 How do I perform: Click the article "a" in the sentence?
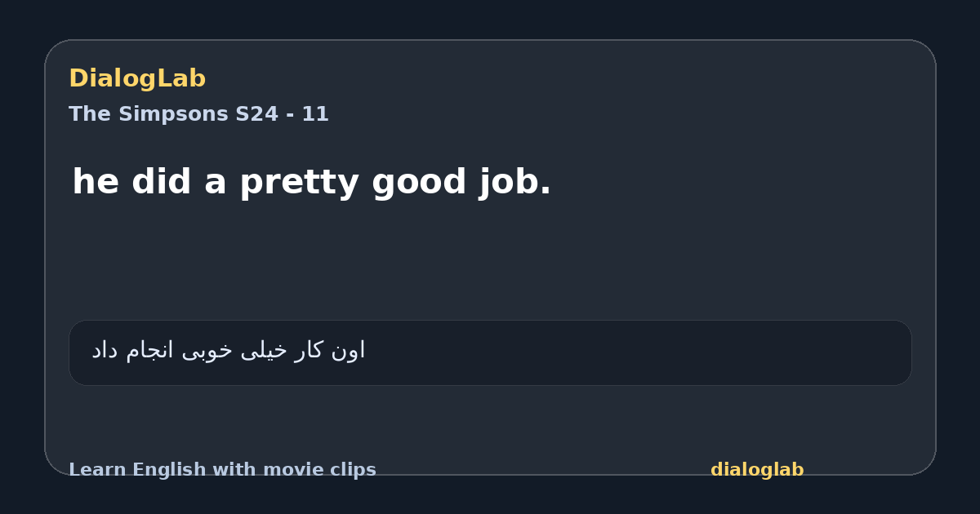[x=216, y=184]
